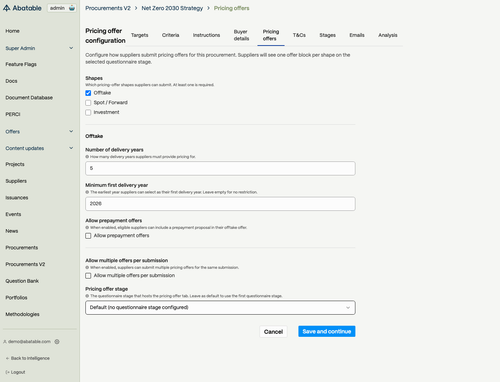Expand the Offers sidebar chevron
The width and height of the screenshot is (500, 382).
point(71,131)
